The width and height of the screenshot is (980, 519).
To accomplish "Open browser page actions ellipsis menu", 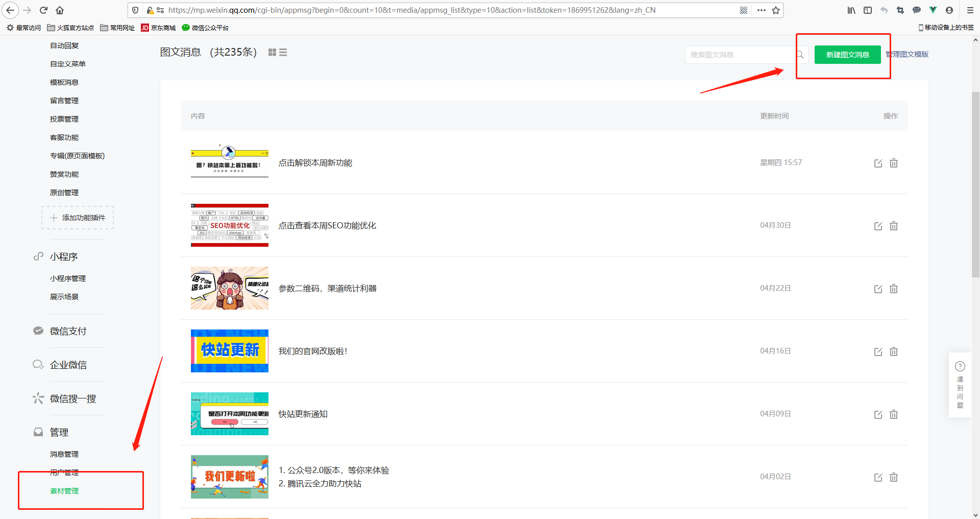I will [761, 10].
